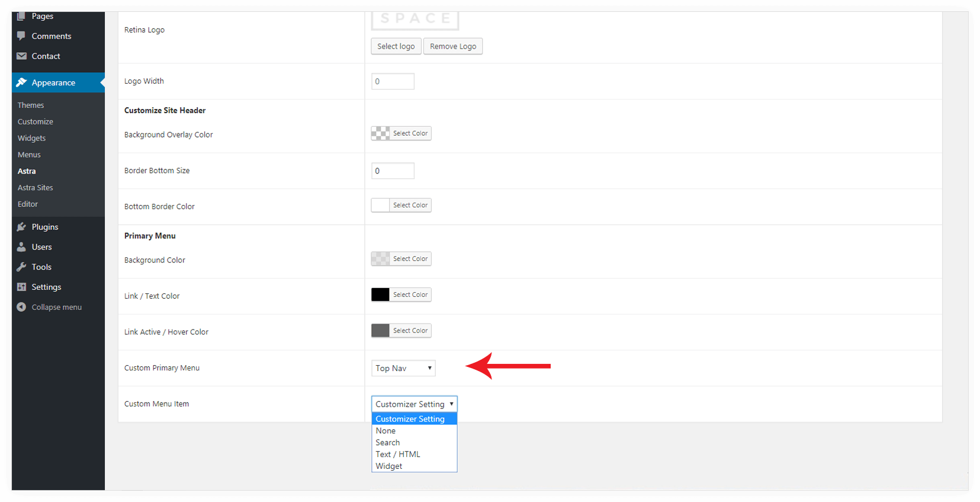Open the Customize submenu item

(36, 121)
